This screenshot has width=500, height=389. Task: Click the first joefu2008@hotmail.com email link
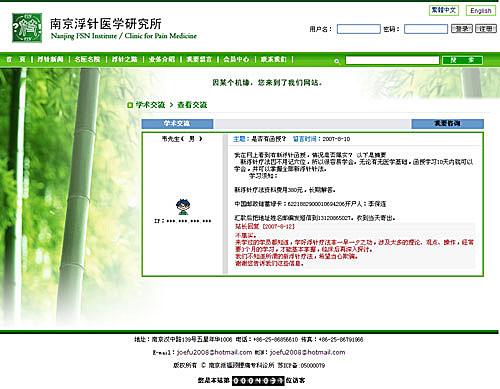(x=214, y=352)
